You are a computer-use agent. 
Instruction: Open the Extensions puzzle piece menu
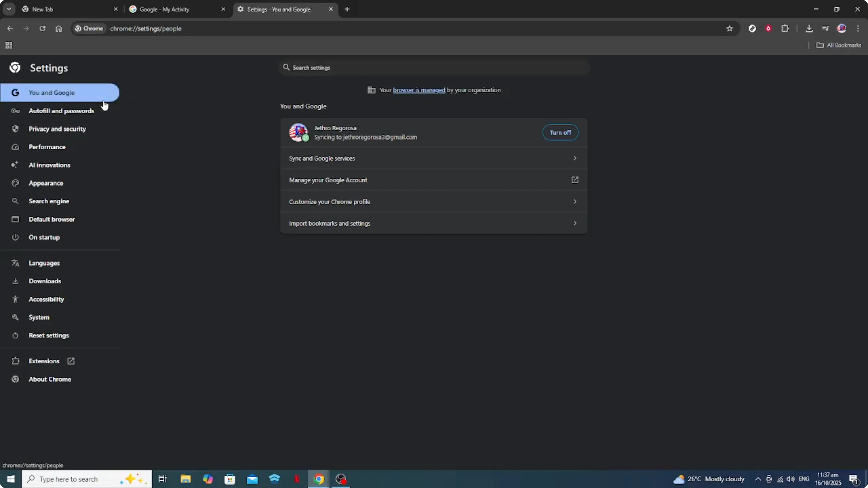point(785,29)
